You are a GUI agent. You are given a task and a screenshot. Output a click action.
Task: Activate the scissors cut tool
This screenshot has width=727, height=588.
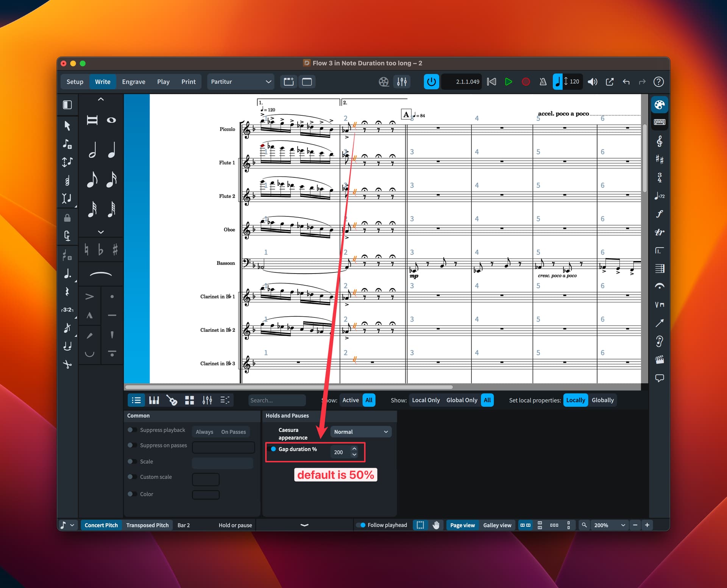click(x=67, y=364)
